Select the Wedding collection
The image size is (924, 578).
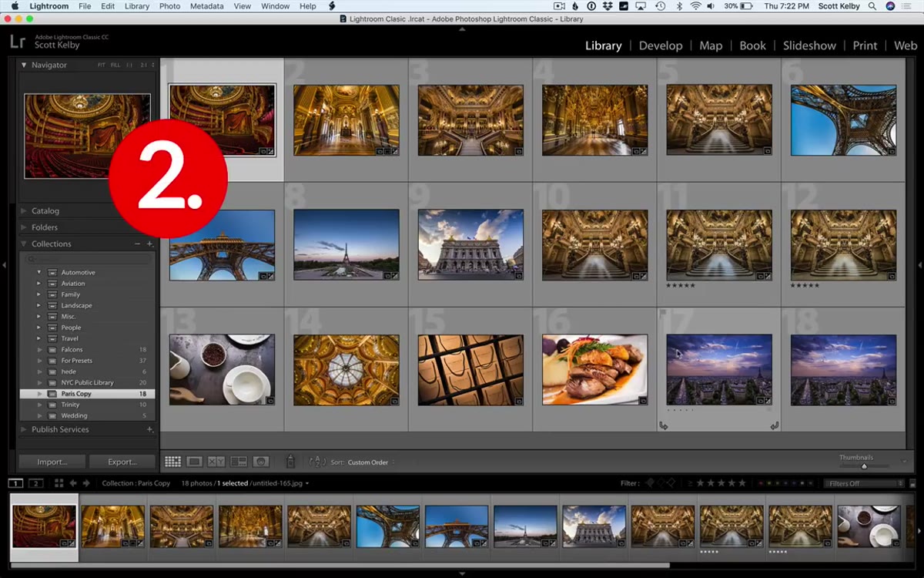tap(87, 415)
